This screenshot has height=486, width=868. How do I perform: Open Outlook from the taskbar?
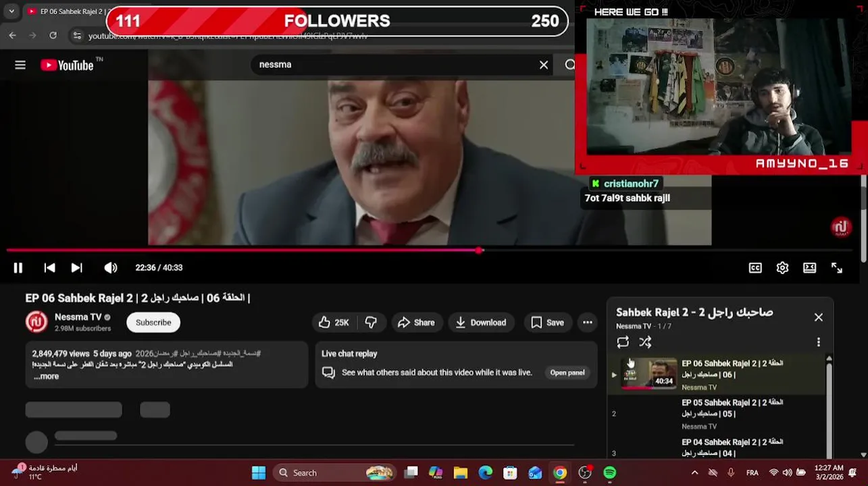(535, 473)
